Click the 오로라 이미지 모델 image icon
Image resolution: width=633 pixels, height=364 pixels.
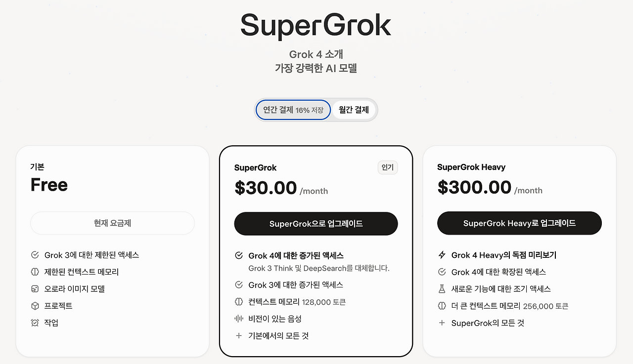35,289
